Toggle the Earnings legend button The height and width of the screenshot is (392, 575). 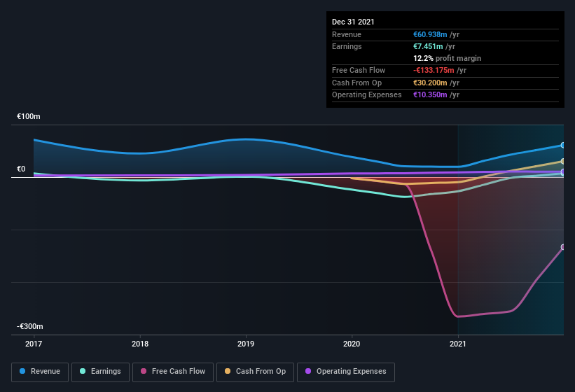(x=100, y=372)
